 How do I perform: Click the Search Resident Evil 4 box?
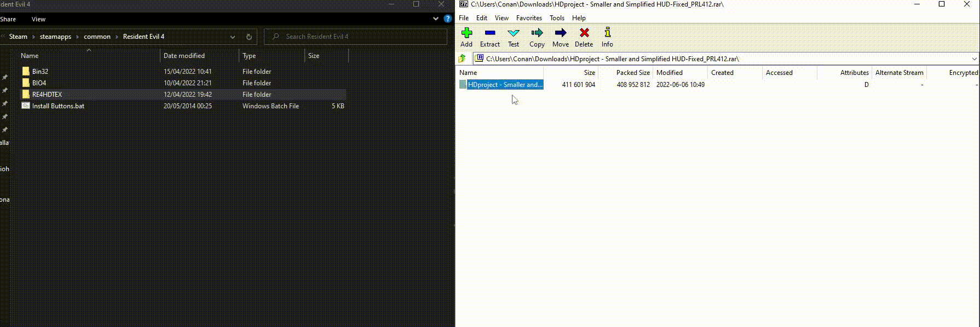click(x=355, y=37)
